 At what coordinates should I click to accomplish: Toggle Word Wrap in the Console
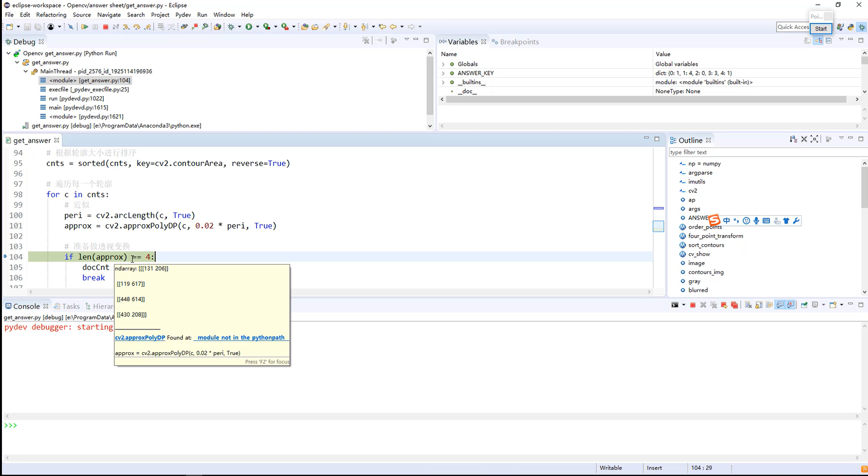pos(769,305)
